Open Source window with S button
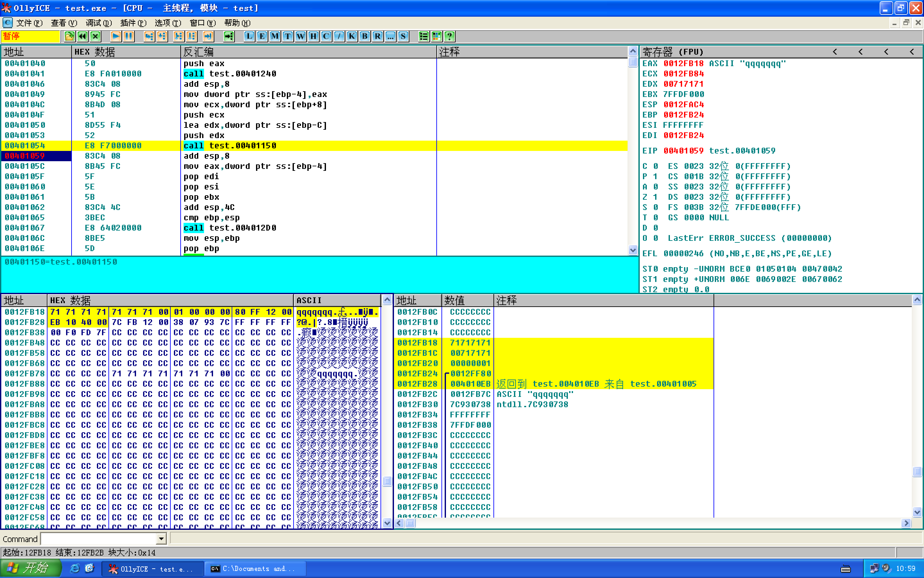The image size is (924, 578). pos(403,36)
